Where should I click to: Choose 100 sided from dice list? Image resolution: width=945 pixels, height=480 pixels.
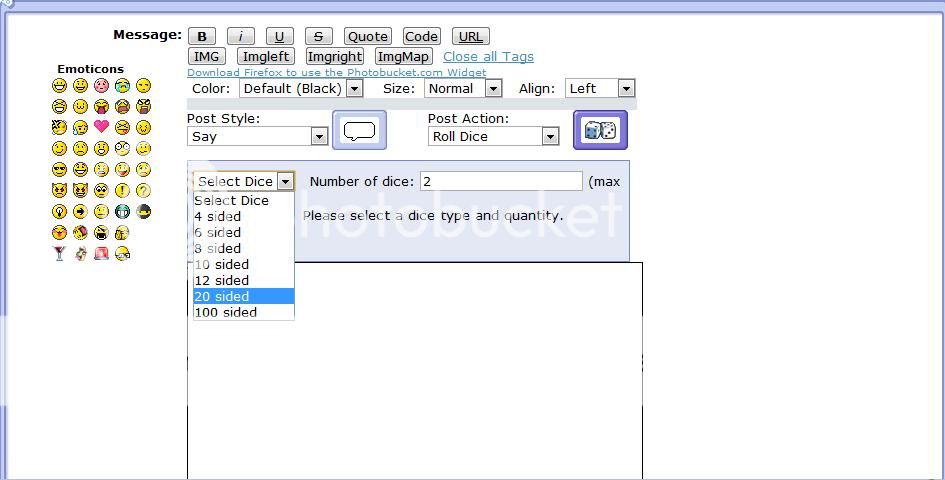[x=243, y=312]
